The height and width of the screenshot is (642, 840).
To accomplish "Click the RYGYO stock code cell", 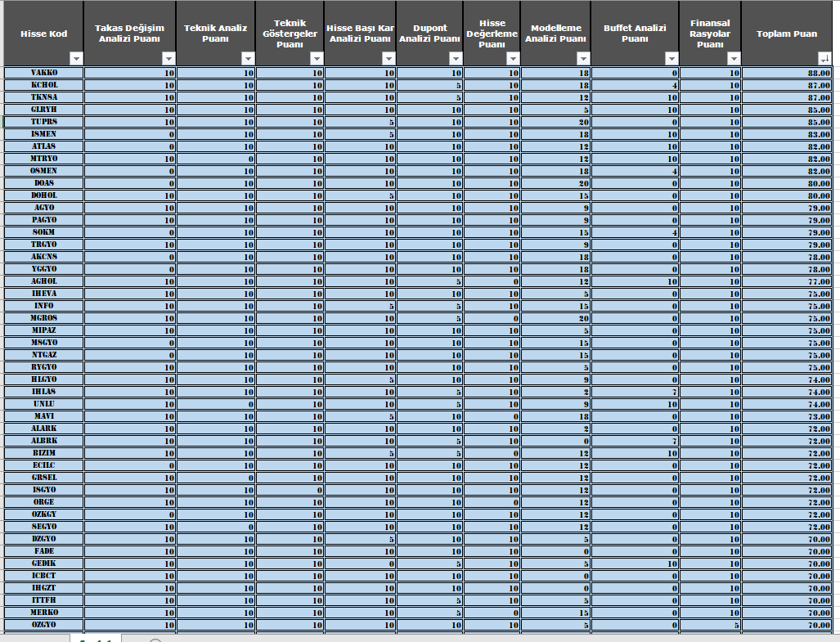I will (x=44, y=367).
